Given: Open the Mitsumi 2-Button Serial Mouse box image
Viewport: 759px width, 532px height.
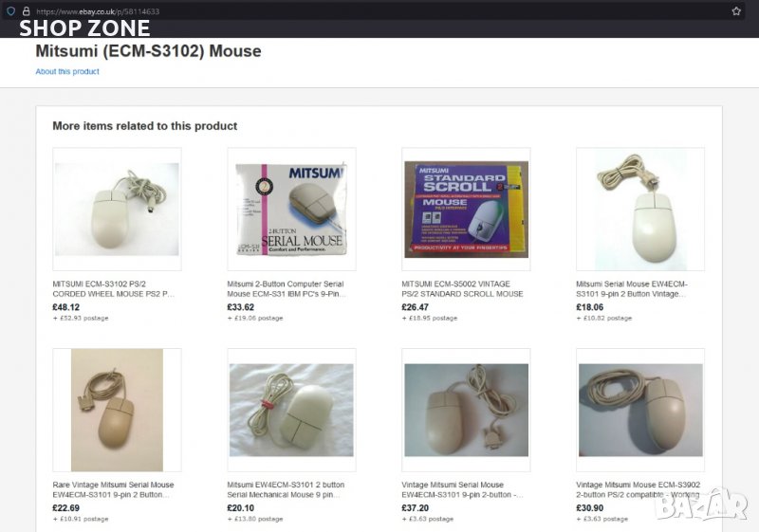Looking at the screenshot, I should click(x=291, y=209).
